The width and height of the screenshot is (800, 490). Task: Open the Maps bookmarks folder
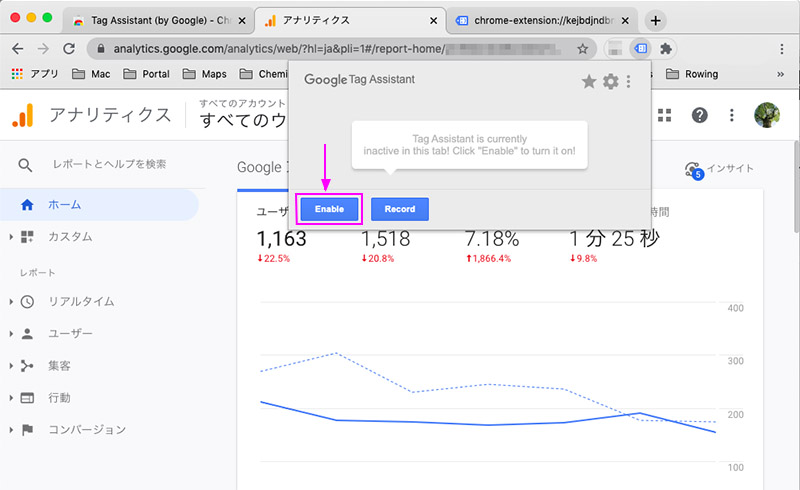tap(205, 74)
